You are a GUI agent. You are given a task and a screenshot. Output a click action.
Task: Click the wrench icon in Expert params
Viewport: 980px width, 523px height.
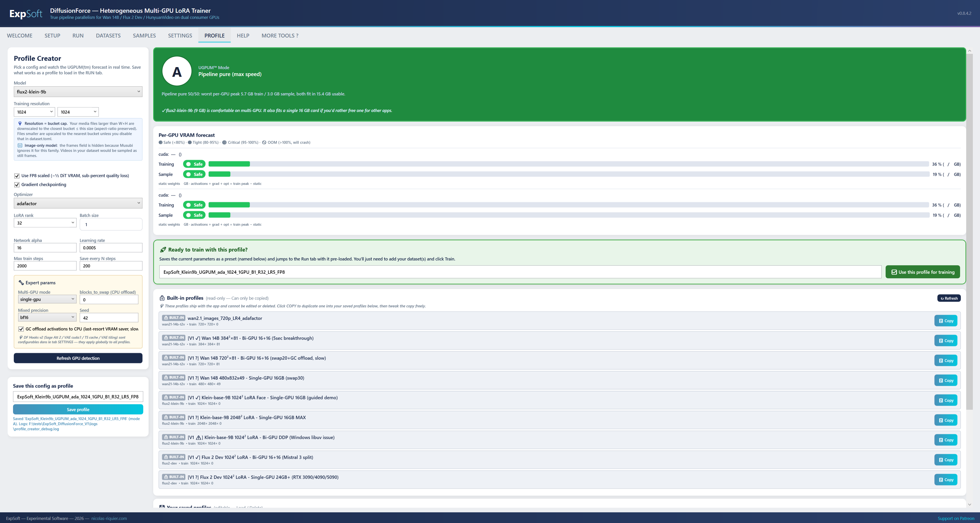[x=21, y=282]
